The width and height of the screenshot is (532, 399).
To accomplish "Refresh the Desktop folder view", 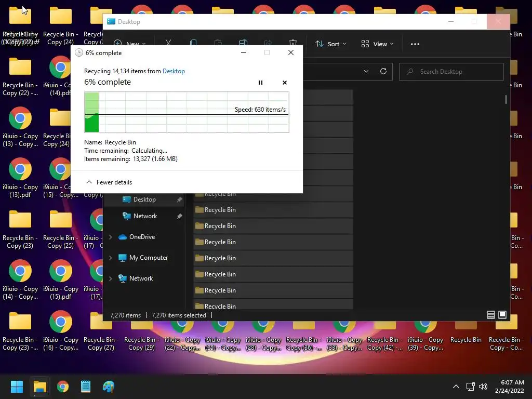I will point(383,71).
